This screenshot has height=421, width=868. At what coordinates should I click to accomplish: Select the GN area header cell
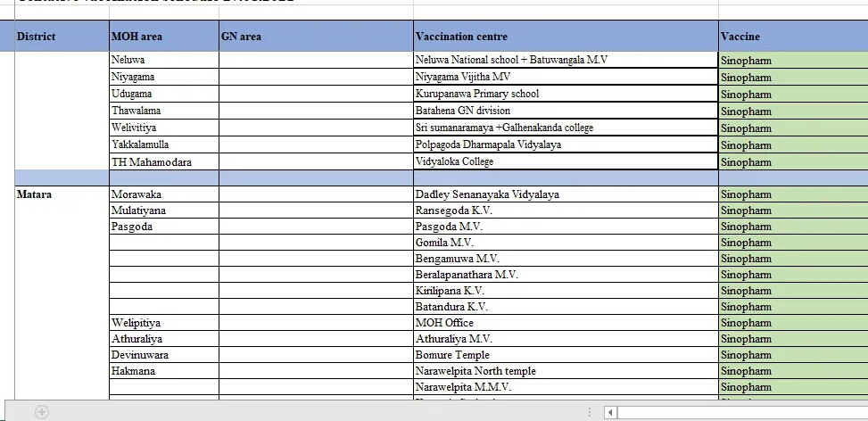[316, 37]
